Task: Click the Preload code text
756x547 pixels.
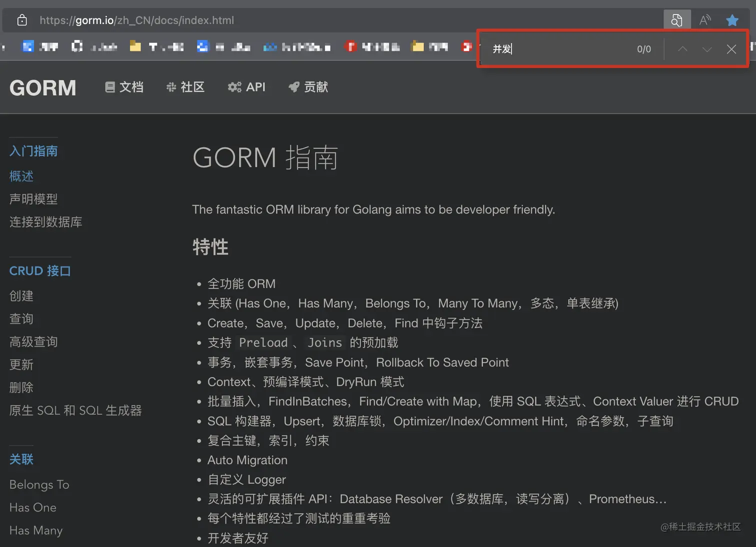Action: pyautogui.click(x=263, y=342)
